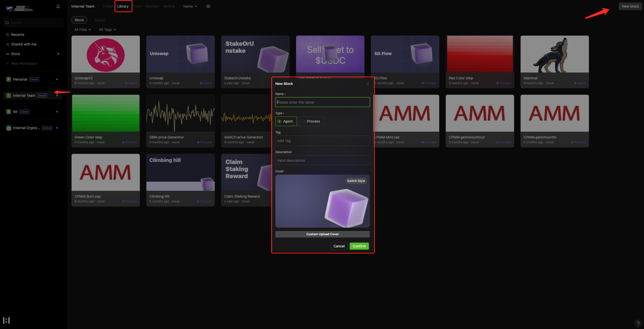Open Recents from the sidebar
This screenshot has width=644, height=329.
coord(18,35)
